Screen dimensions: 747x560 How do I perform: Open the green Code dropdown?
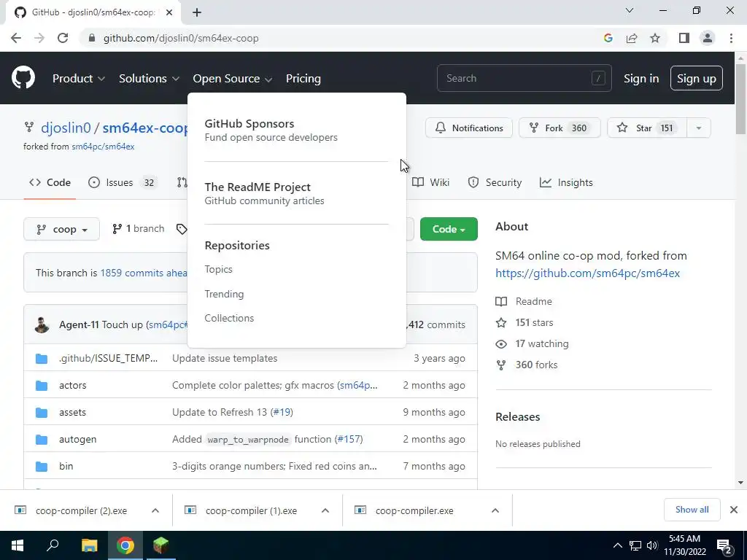coord(449,229)
